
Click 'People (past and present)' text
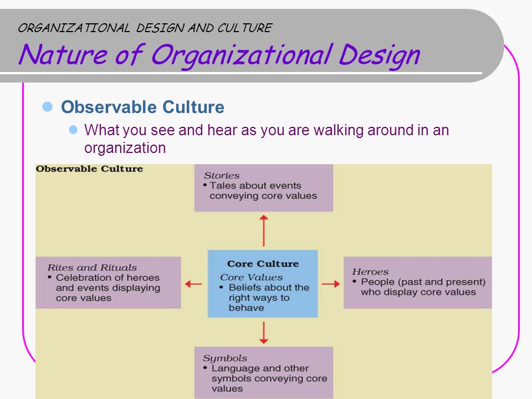423,282
